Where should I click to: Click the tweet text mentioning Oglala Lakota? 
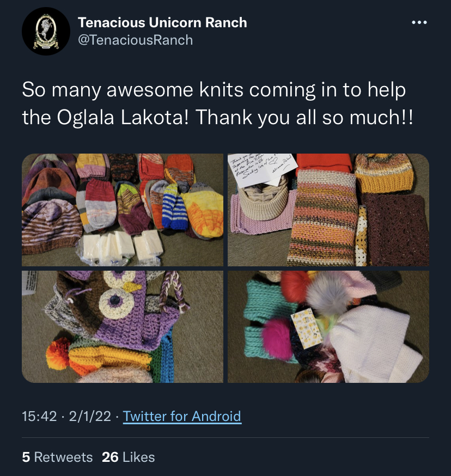tap(217, 103)
